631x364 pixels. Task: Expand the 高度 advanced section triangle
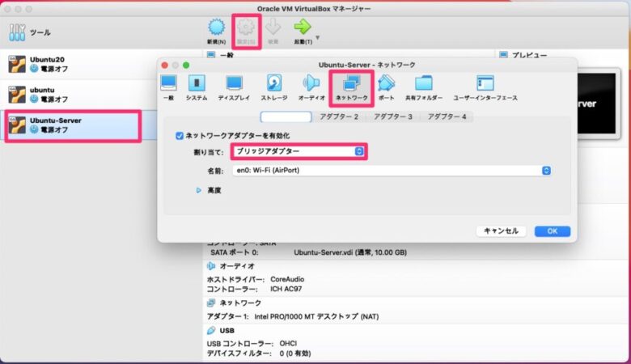(198, 190)
